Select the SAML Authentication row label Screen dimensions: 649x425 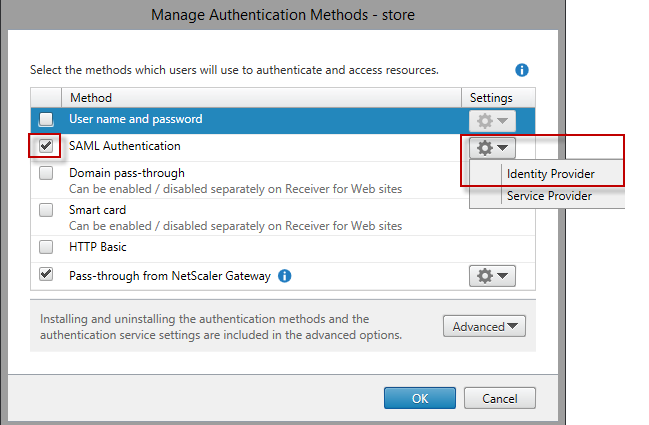tap(124, 146)
